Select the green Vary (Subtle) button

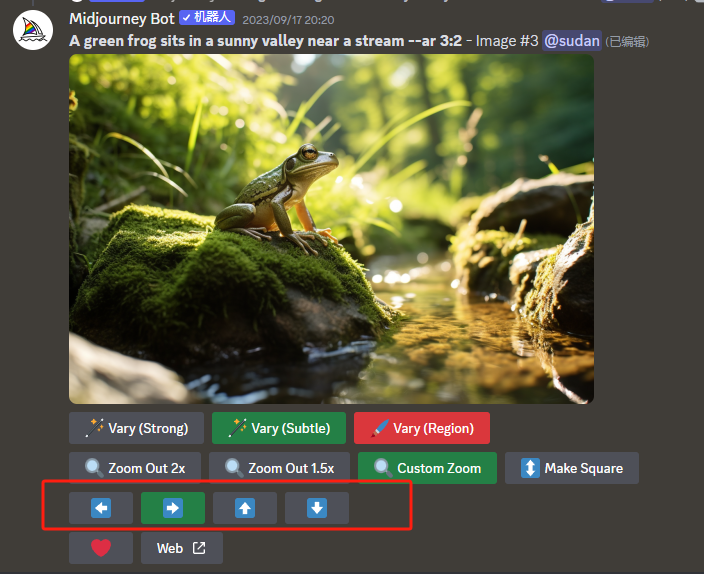coord(279,428)
